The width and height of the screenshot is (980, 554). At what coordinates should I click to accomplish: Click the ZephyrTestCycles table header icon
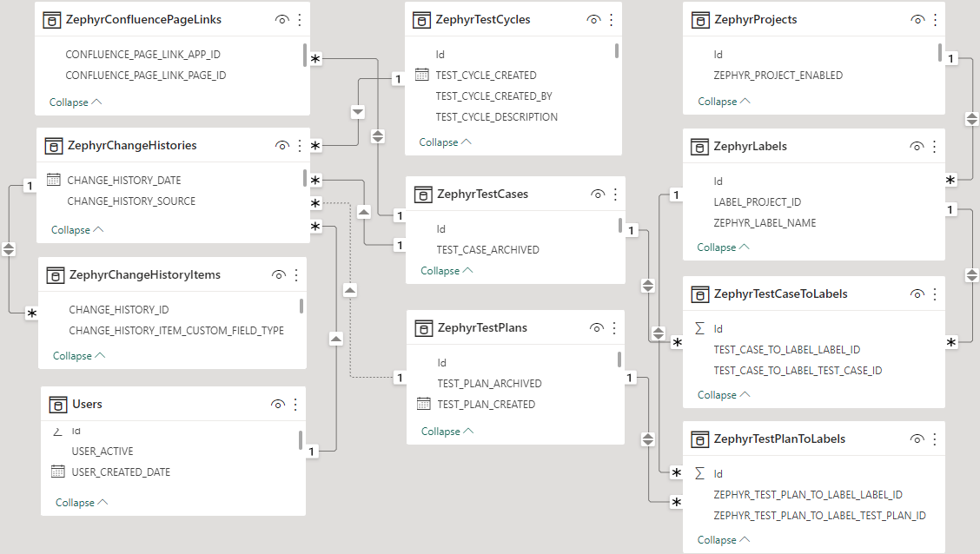point(421,19)
